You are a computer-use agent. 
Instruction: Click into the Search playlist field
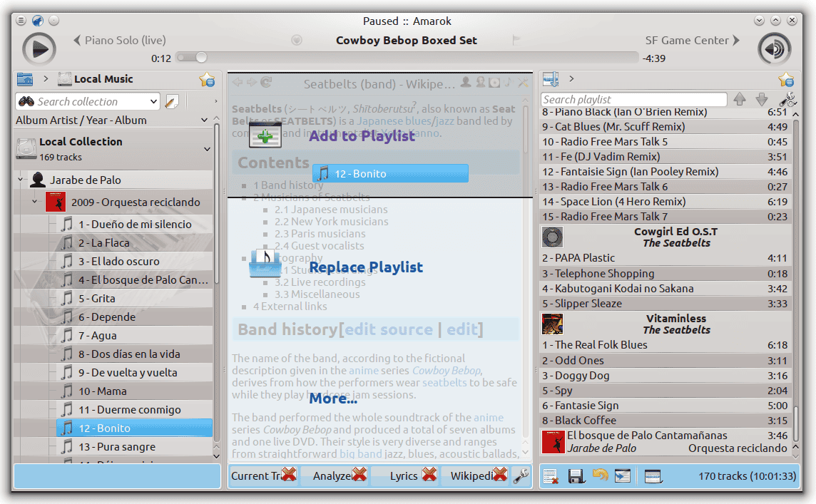pos(634,99)
